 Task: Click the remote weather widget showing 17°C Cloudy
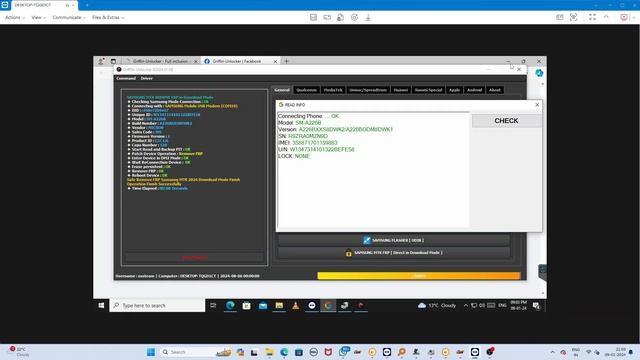[x=437, y=305]
